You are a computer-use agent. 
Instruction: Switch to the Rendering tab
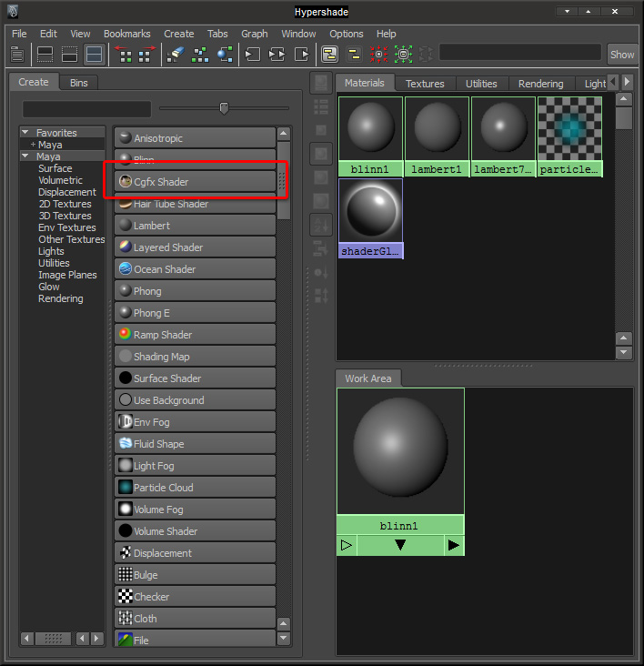pos(540,84)
